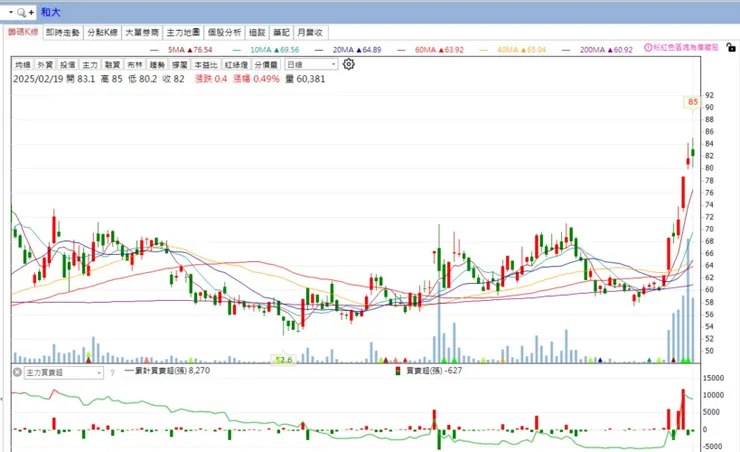The height and width of the screenshot is (452, 740).
Task: Select the 大單券商 tab
Action: pos(142,33)
